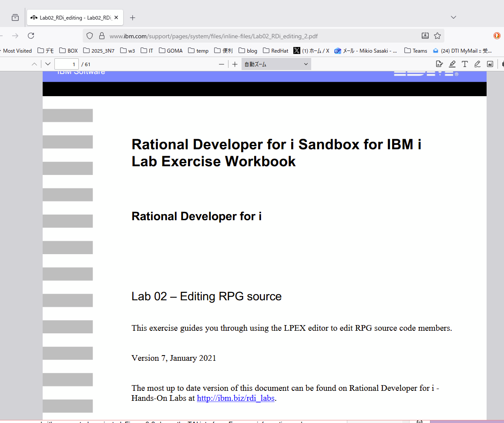Zoom out the PDF with minus

click(x=222, y=64)
